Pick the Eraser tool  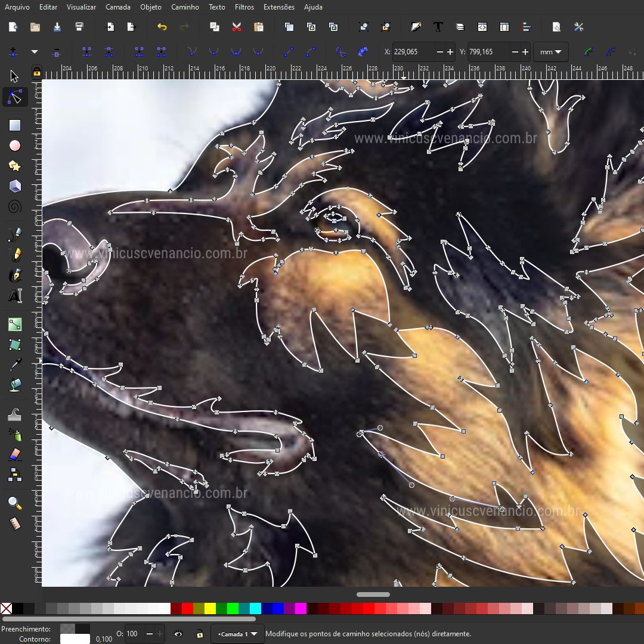tap(15, 454)
